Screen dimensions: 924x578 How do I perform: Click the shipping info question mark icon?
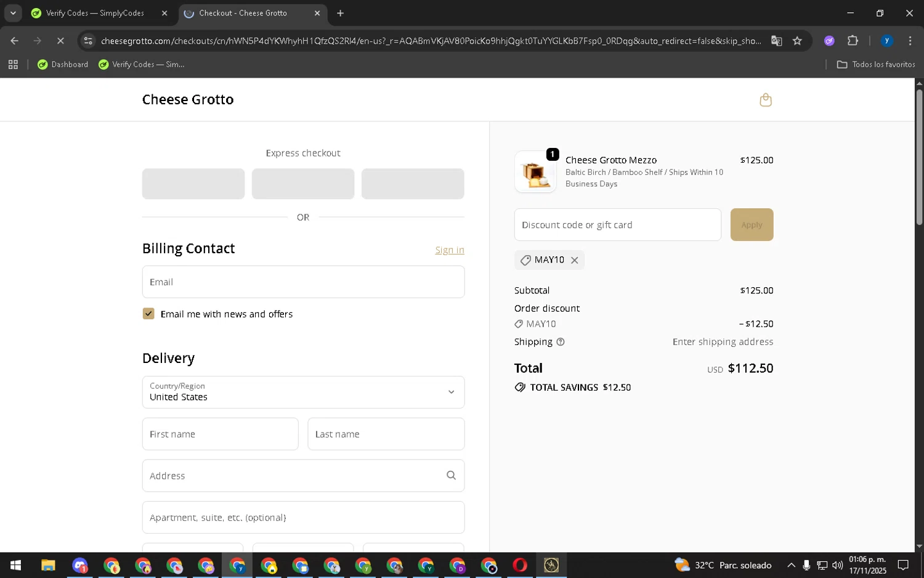tap(561, 342)
